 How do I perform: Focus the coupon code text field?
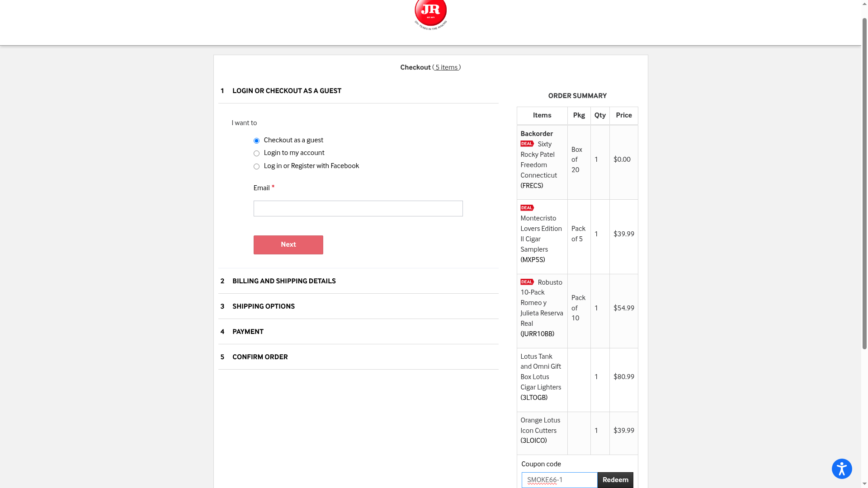tap(559, 480)
